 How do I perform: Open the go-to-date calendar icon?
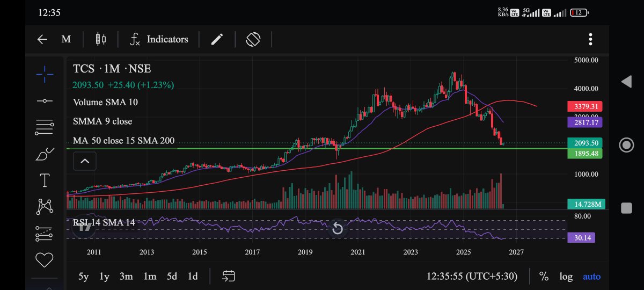click(229, 276)
